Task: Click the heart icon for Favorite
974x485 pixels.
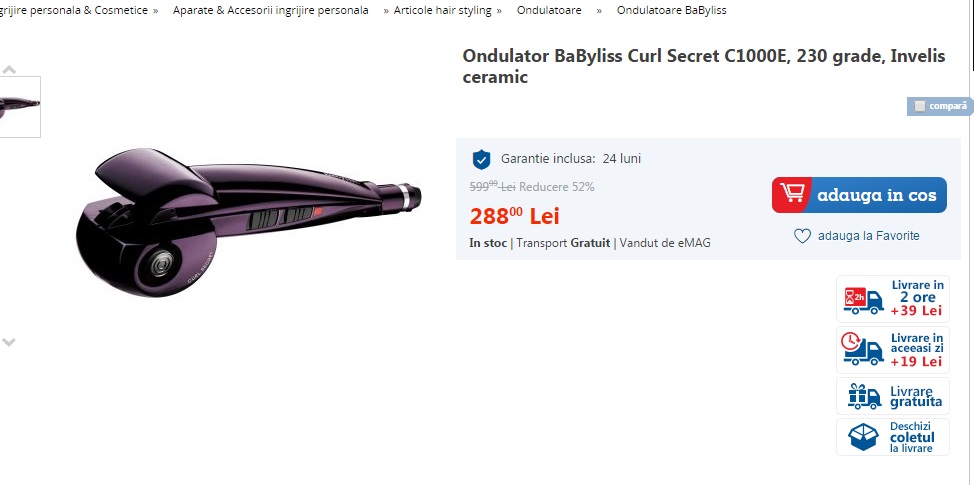Action: point(803,236)
